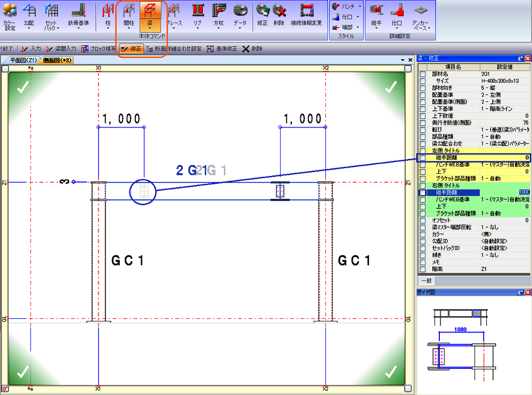Click 梁間入力 on the command bar
The width and height of the screenshot is (532, 395).
61,49
